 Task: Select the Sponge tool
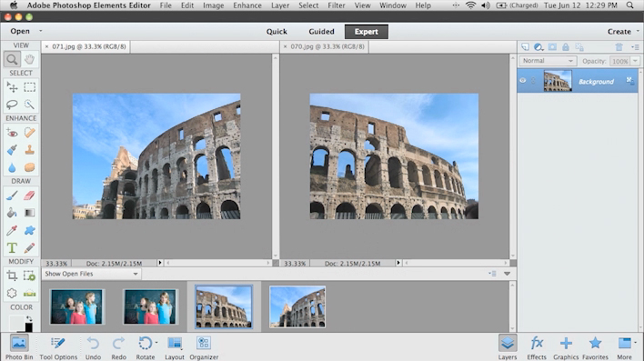[29, 167]
